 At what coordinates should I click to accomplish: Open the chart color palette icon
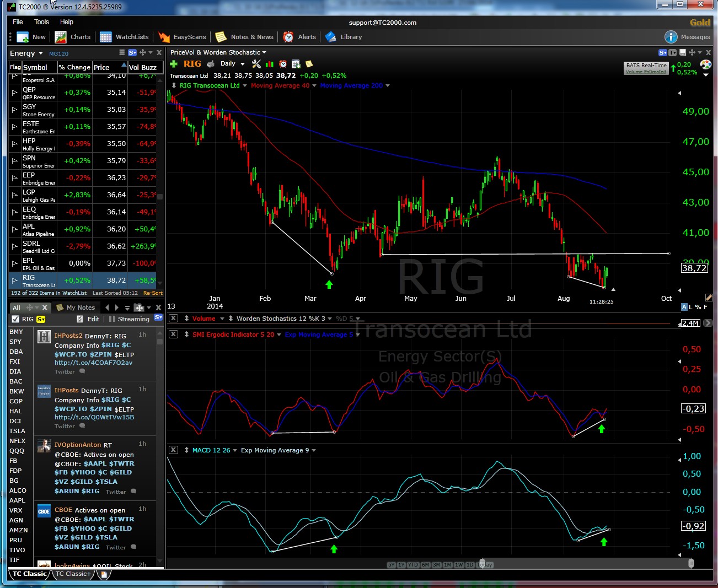[x=705, y=64]
